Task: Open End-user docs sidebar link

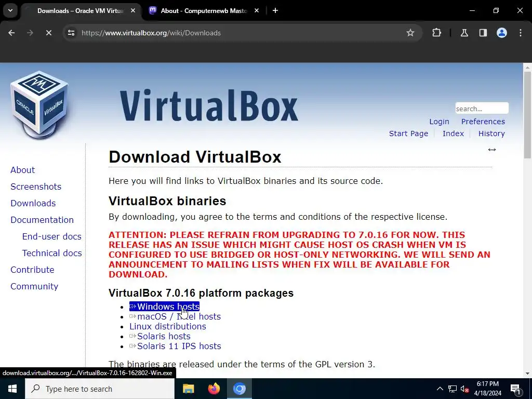Action: [x=52, y=236]
